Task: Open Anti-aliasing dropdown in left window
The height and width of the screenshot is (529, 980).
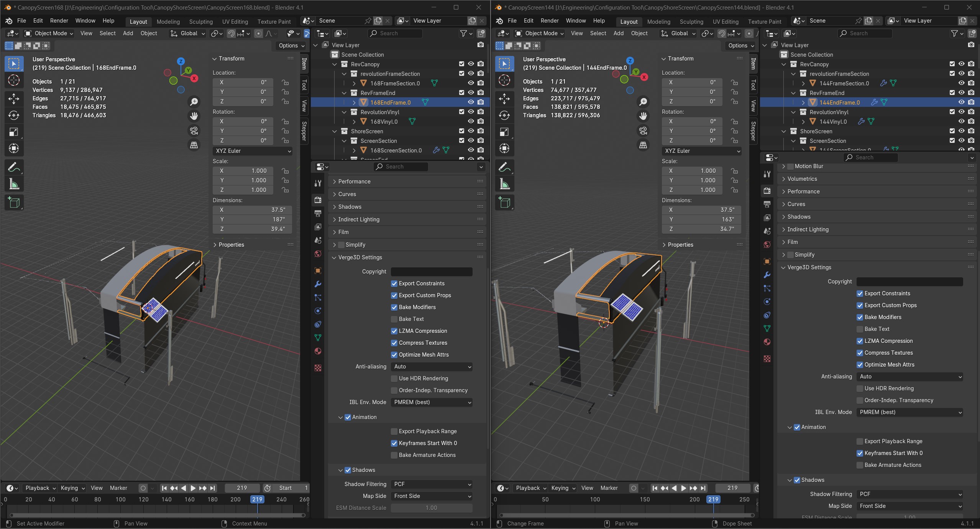Action: 432,367
